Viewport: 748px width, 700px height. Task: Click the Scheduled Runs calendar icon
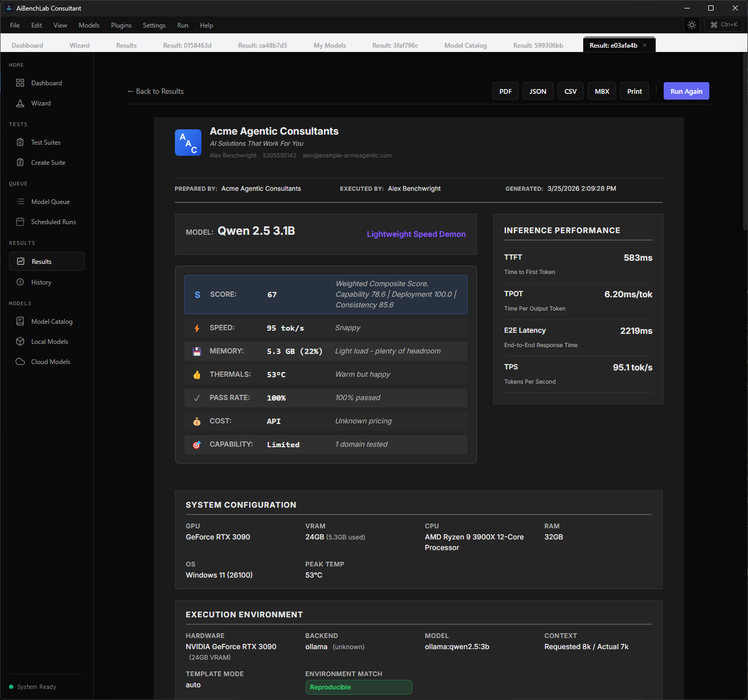click(20, 221)
